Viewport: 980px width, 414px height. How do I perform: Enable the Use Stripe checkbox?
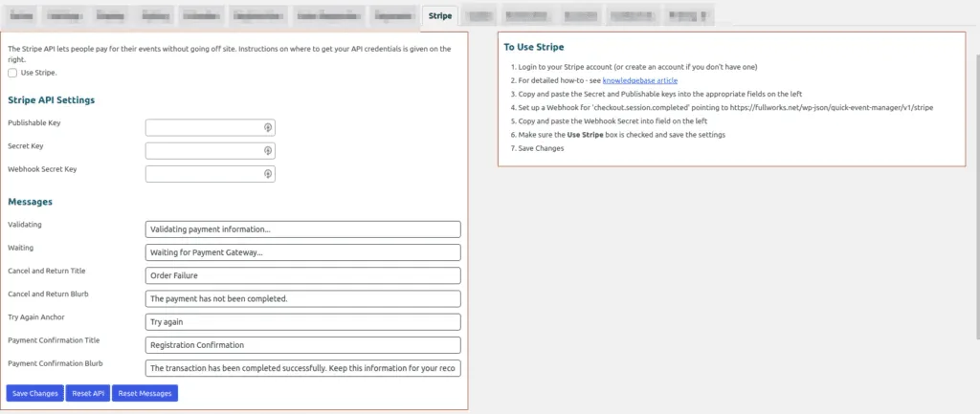click(12, 73)
